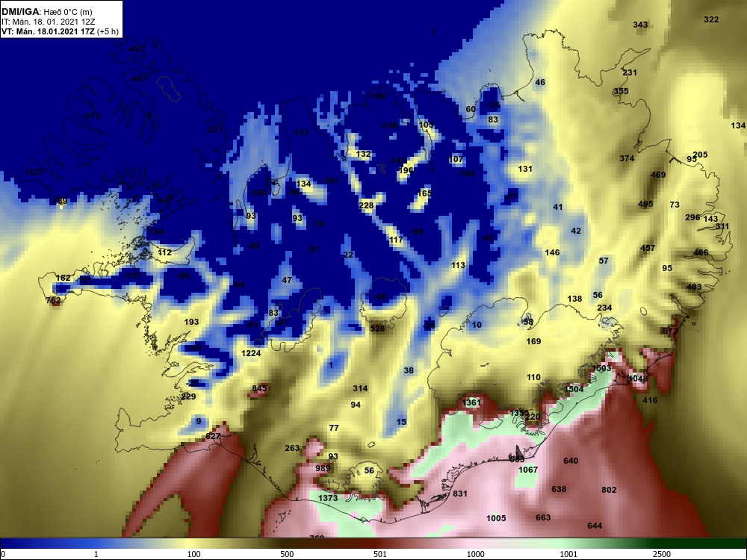
Task: Click the map value '640'
Action: tap(571, 461)
